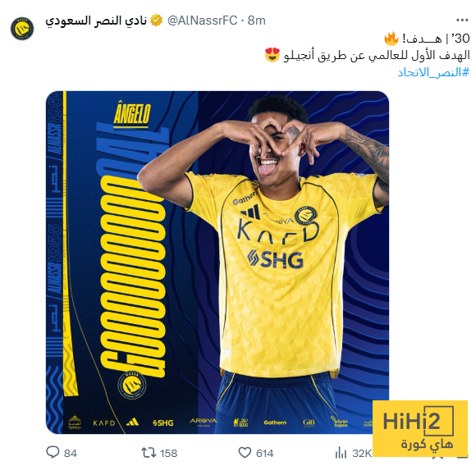
Task: Click the 614 likes count
Action: 264,453
